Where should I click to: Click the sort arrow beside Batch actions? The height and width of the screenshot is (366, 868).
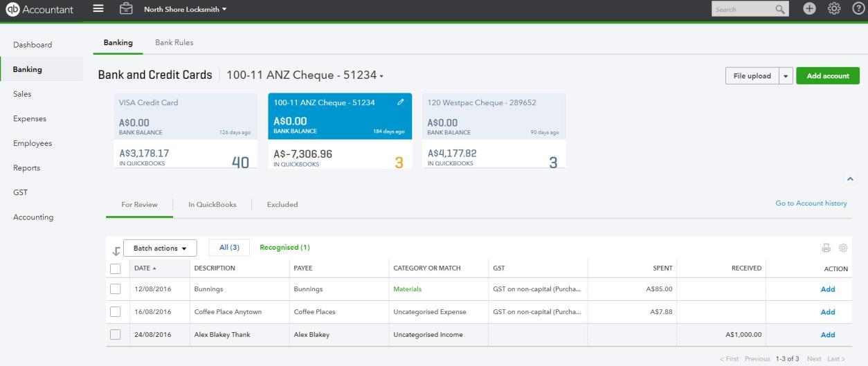pyautogui.click(x=116, y=250)
